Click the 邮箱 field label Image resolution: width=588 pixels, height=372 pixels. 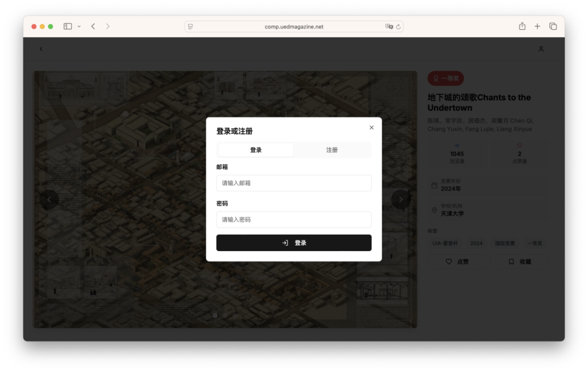(x=222, y=167)
